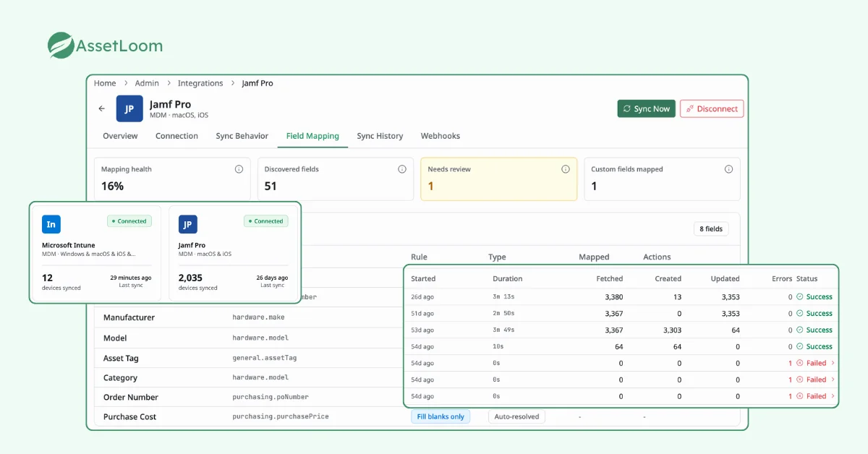Switch to the Connection tab

(176, 136)
